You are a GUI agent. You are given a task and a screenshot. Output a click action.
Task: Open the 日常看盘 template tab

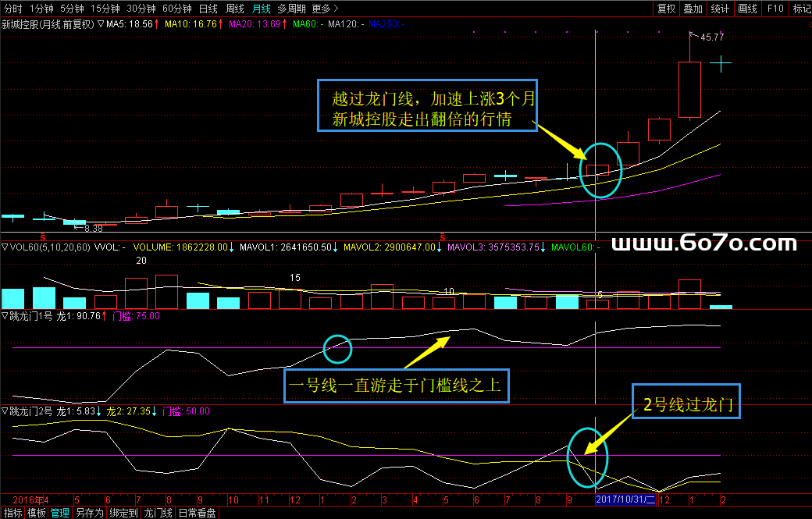196,513
